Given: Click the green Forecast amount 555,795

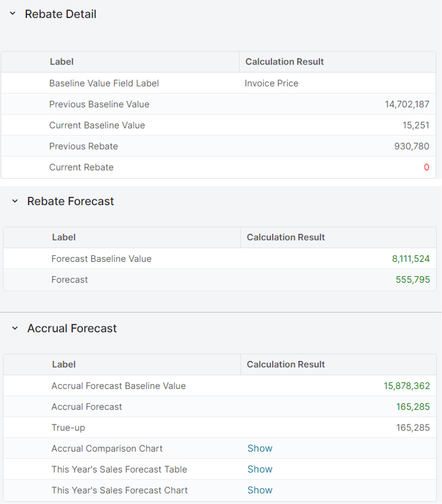Looking at the screenshot, I should tap(412, 280).
